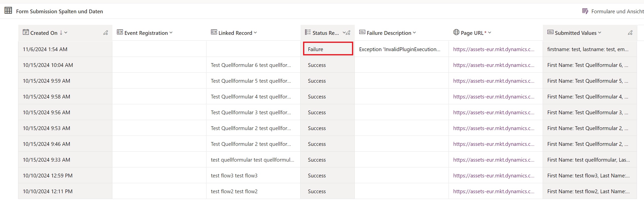The width and height of the screenshot is (644, 208).
Task: Open the Created On column dropdown chevron
Action: (66, 33)
